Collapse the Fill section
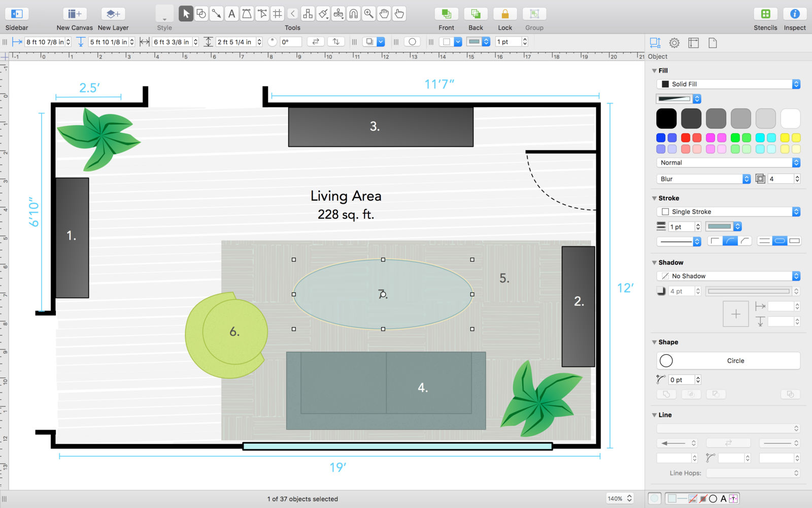 pyautogui.click(x=654, y=71)
